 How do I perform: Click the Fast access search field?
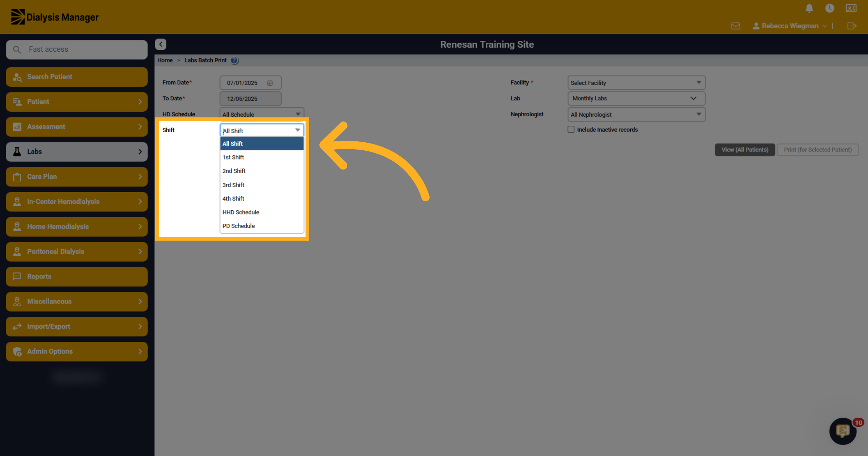pyautogui.click(x=77, y=50)
